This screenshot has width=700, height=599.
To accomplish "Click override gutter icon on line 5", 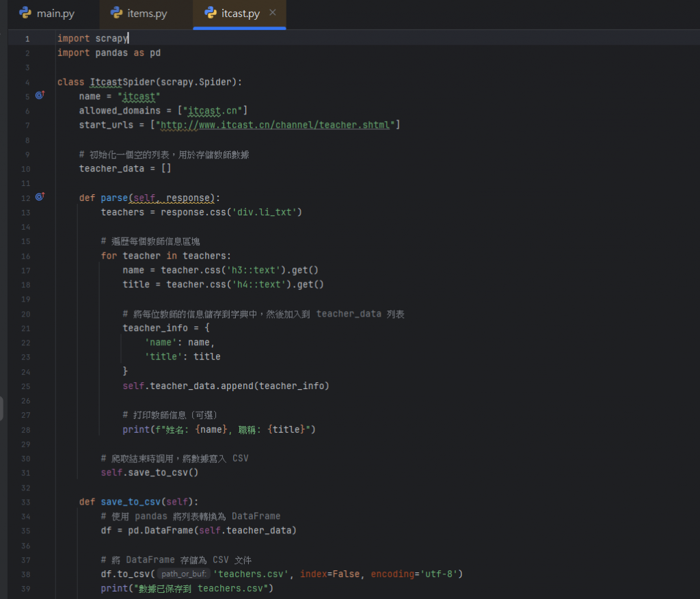I will coord(40,95).
